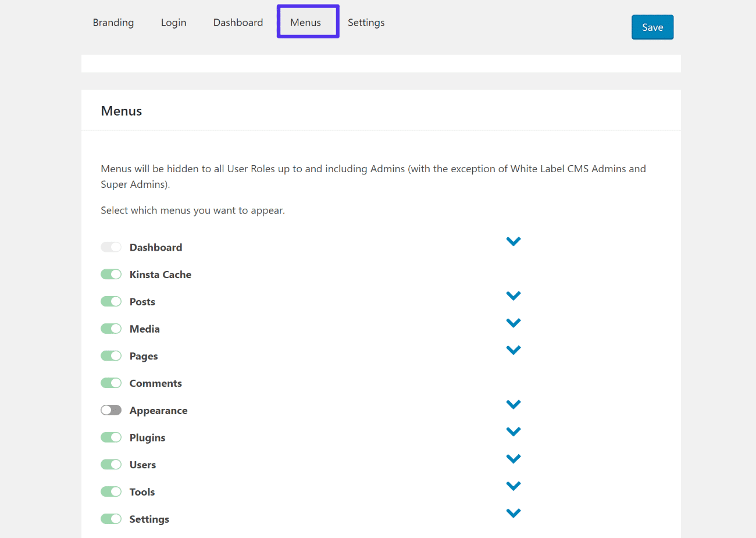
Task: Enable the Appearance menu toggle
Action: pyautogui.click(x=111, y=409)
